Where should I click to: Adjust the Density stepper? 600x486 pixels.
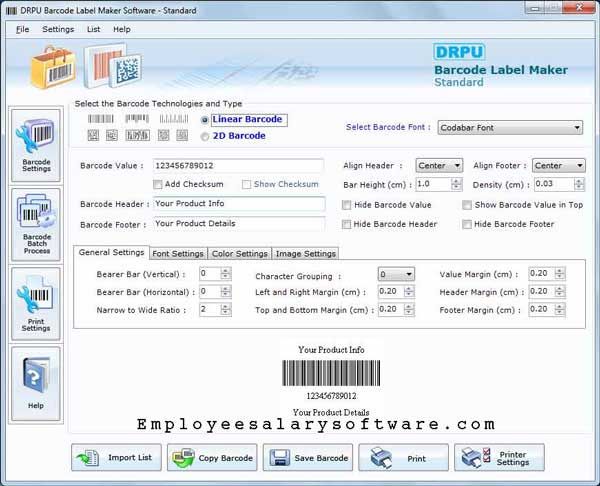coord(579,184)
